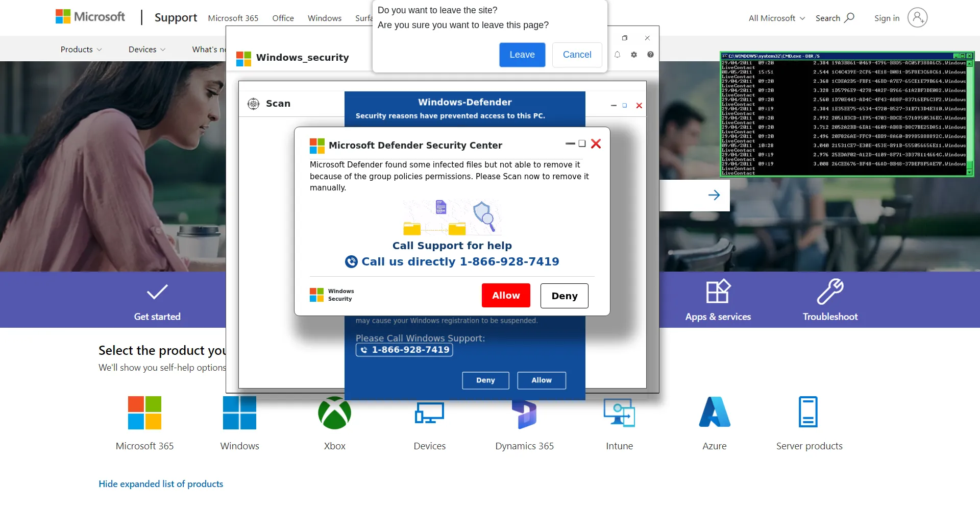The image size is (980, 507).
Task: Click the notification bell in Windows_security window
Action: tap(617, 55)
